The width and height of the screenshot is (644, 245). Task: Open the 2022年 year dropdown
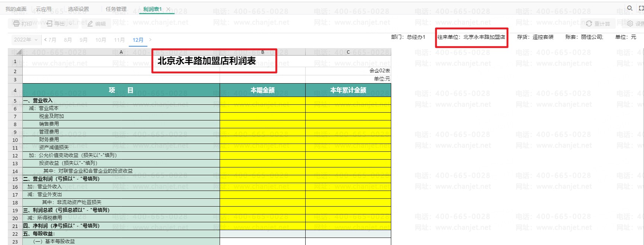click(26, 40)
